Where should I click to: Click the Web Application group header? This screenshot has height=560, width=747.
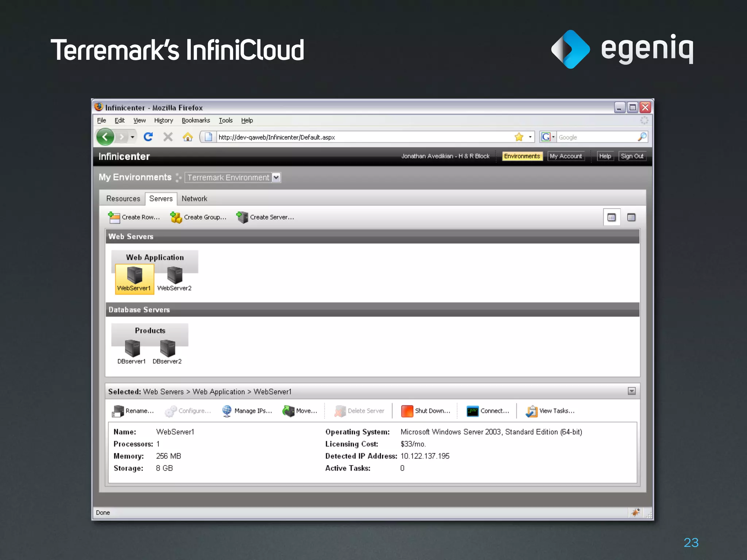click(x=155, y=257)
